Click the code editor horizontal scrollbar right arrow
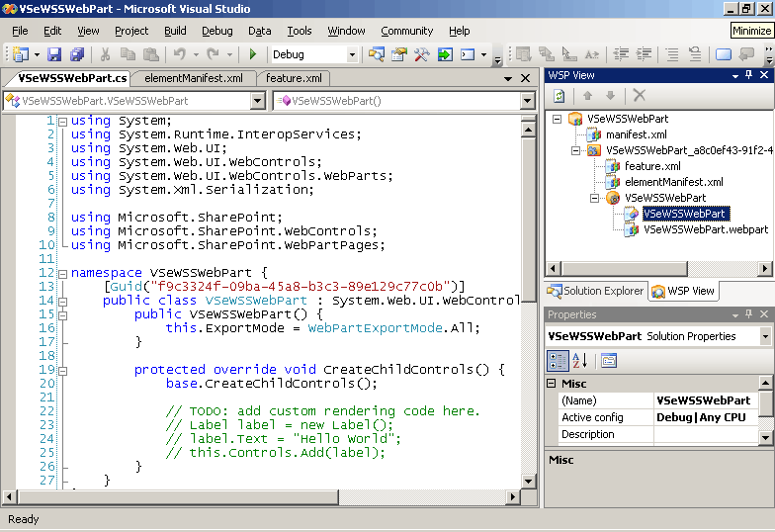The height and width of the screenshot is (532, 775). tap(512, 496)
